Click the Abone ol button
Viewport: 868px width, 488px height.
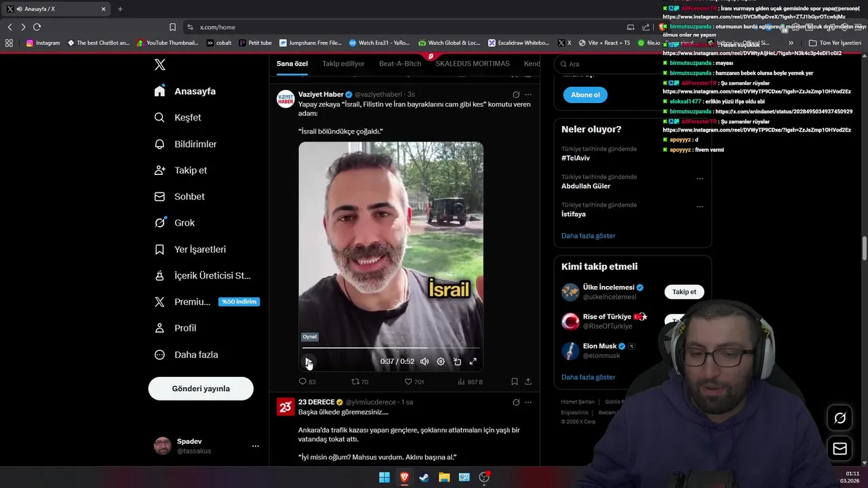tap(585, 95)
